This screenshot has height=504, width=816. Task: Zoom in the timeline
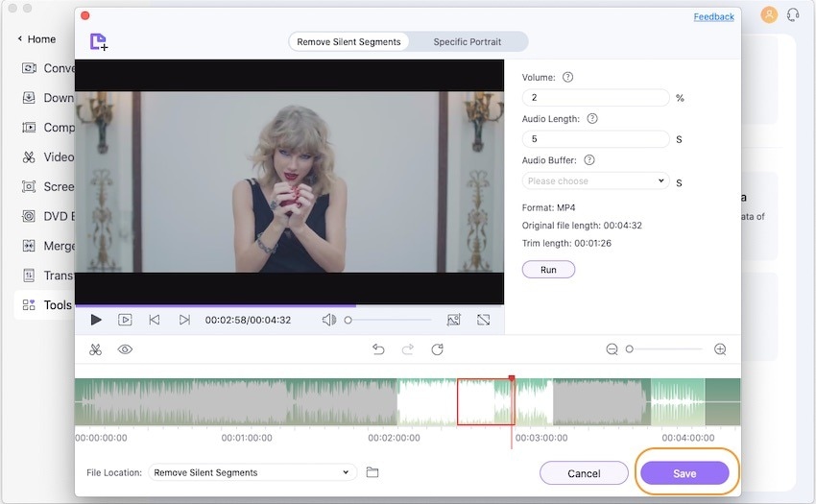pos(720,349)
